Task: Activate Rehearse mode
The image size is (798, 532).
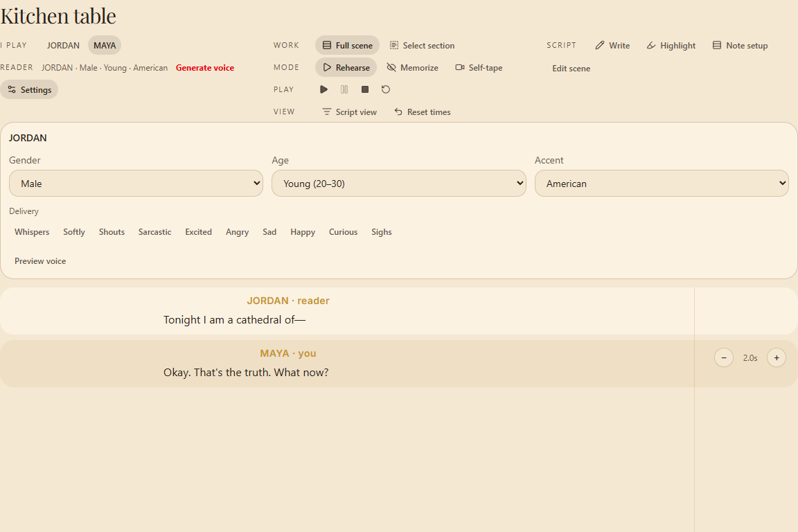Action: click(346, 68)
